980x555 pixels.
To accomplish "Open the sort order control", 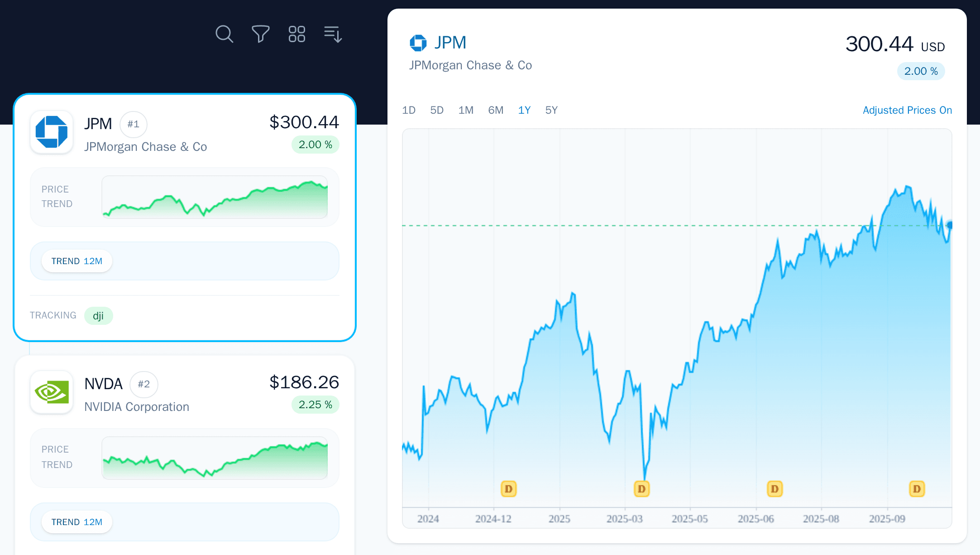I will (x=333, y=34).
